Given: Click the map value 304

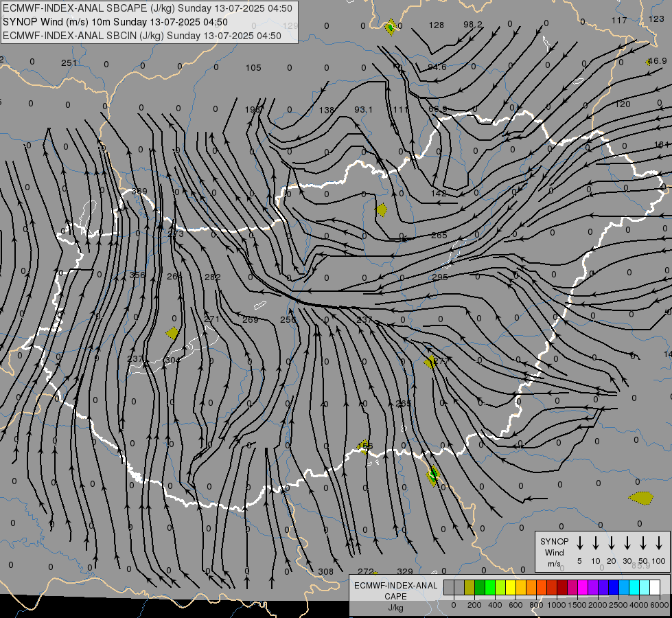Looking at the screenshot, I should tap(172, 360).
